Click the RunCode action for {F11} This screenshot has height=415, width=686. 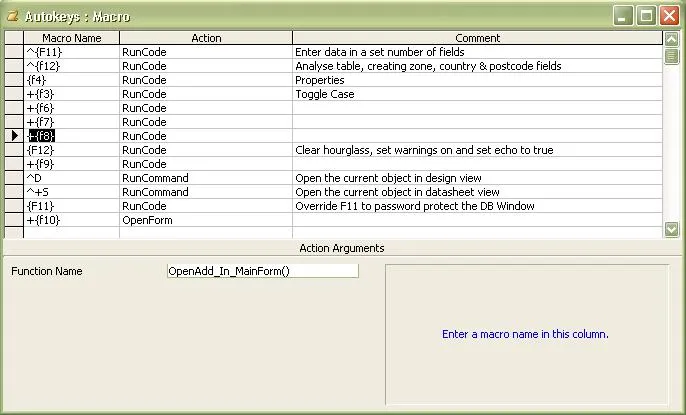206,206
